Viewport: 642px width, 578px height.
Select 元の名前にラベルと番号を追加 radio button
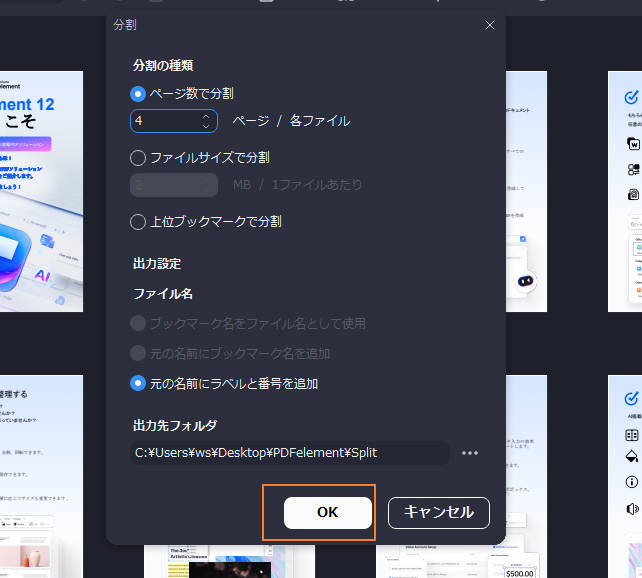pyautogui.click(x=138, y=384)
